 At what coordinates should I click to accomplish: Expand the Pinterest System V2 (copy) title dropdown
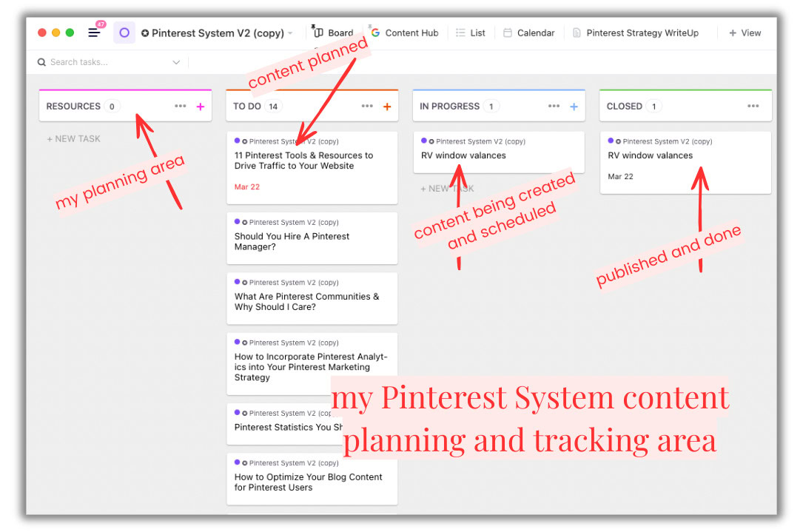290,33
